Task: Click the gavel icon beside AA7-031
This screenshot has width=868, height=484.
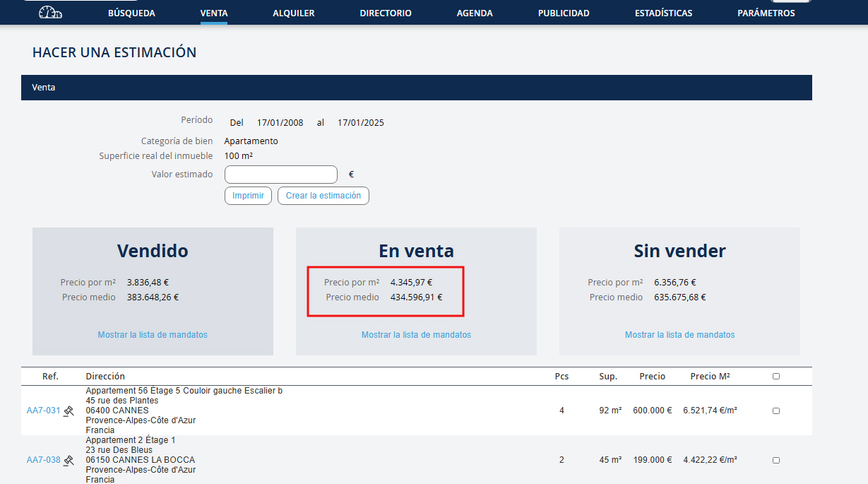Action: point(69,411)
